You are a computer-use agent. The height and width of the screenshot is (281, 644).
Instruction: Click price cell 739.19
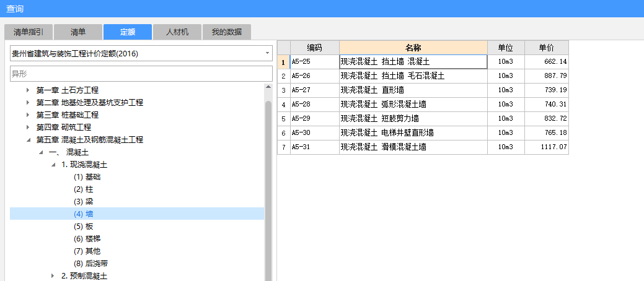[547, 90]
